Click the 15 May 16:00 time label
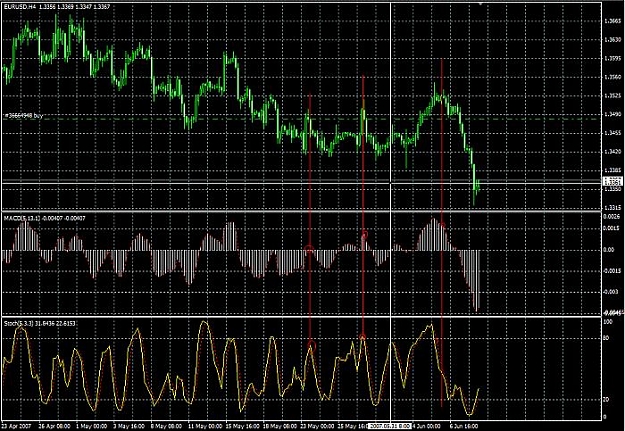 [x=242, y=426]
